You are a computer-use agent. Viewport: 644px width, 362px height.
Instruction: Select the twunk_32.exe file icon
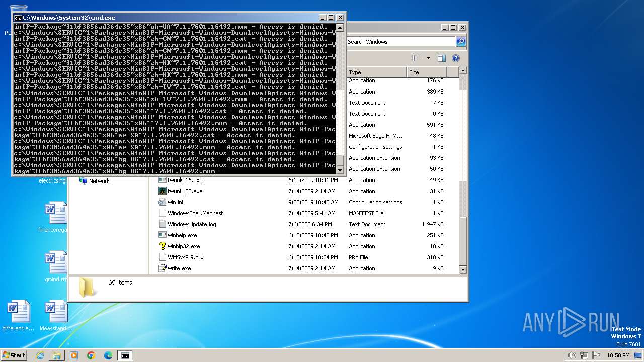point(162,191)
